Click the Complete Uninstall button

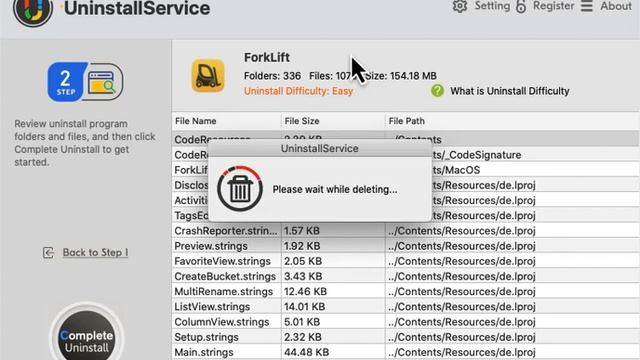(x=86, y=337)
